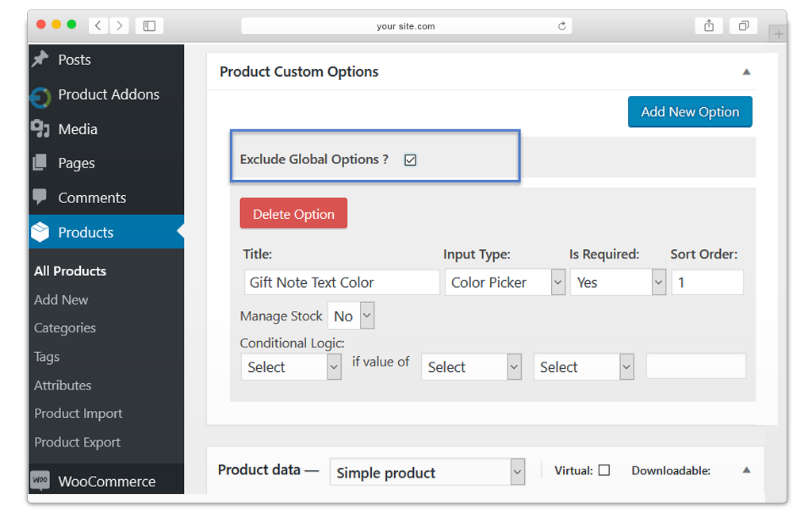This screenshot has height=510, width=812.
Task: Collapse the Product Custom Options panel
Action: click(746, 72)
